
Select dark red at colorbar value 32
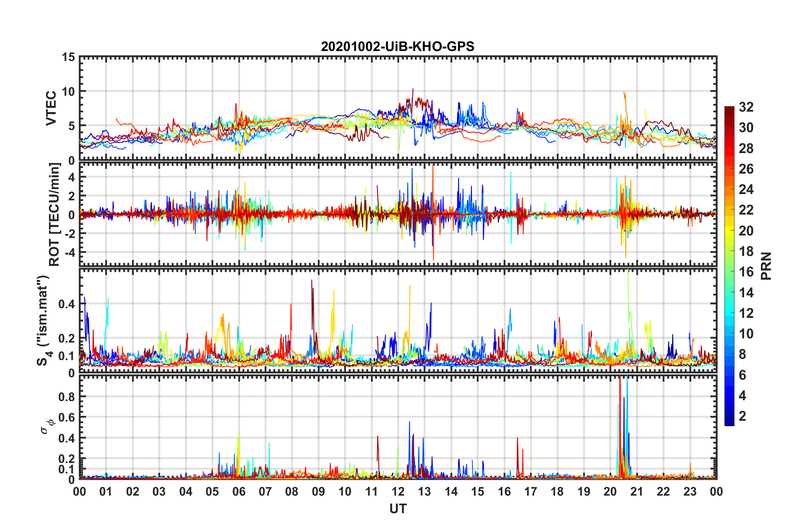point(729,110)
